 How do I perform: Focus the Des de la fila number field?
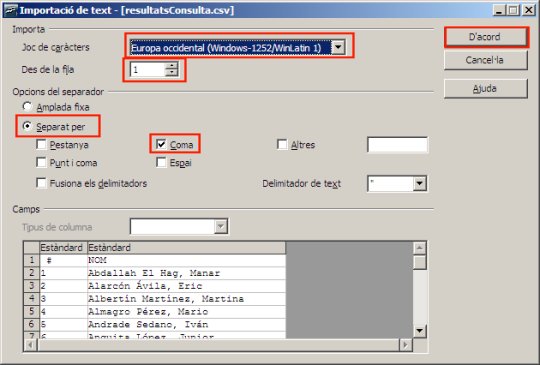(148, 70)
